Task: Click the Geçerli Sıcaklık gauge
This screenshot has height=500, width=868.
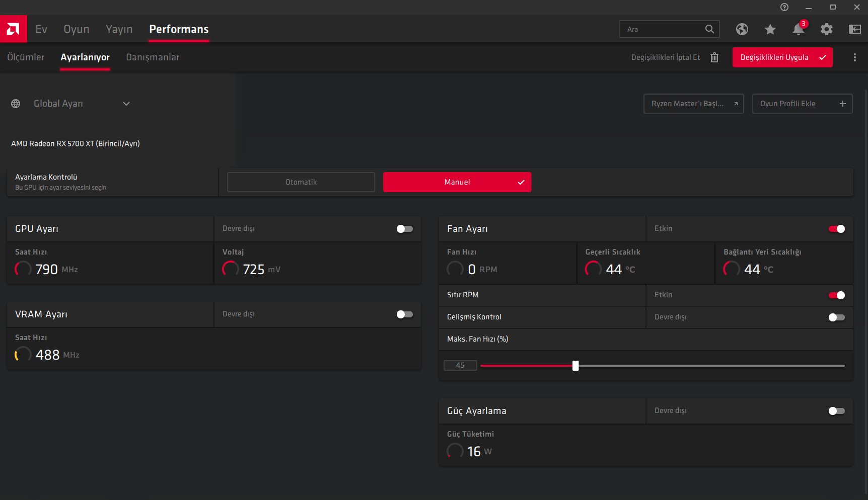Action: pyautogui.click(x=593, y=269)
